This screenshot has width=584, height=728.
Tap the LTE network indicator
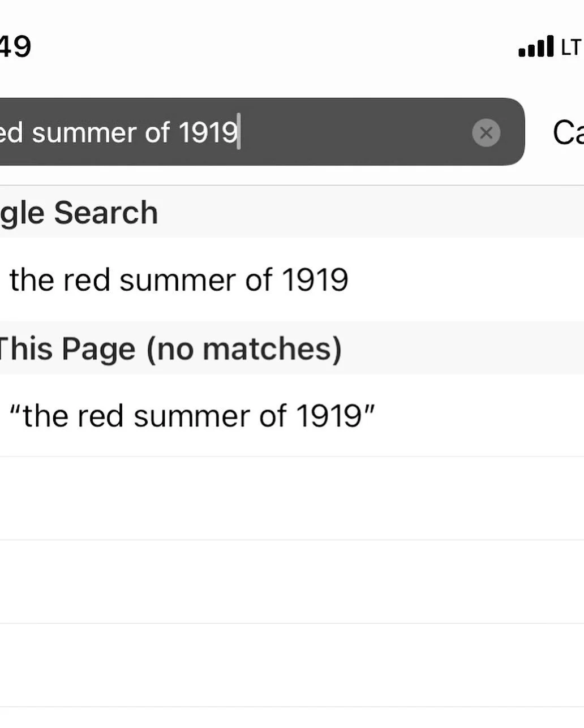point(571,48)
